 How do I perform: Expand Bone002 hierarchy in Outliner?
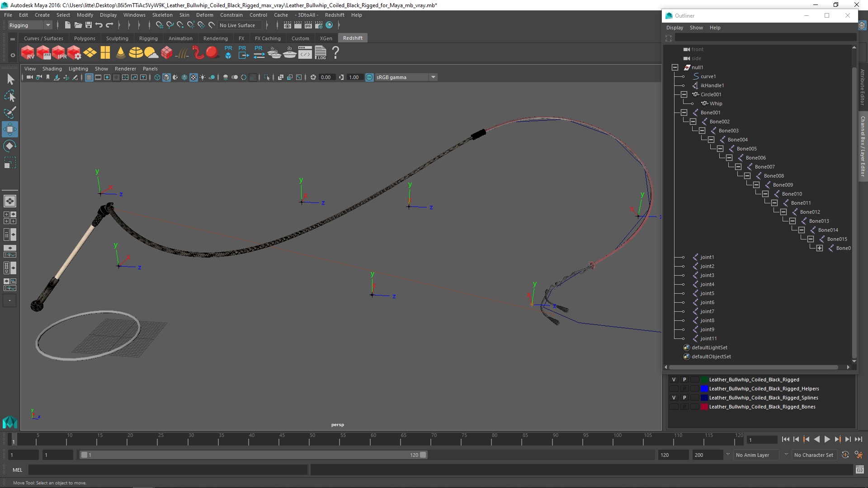(693, 121)
